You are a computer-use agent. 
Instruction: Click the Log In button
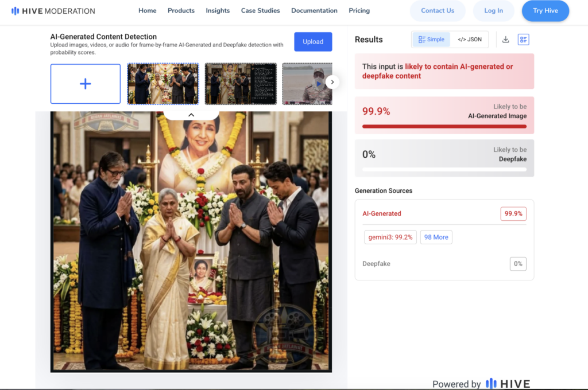coord(493,11)
